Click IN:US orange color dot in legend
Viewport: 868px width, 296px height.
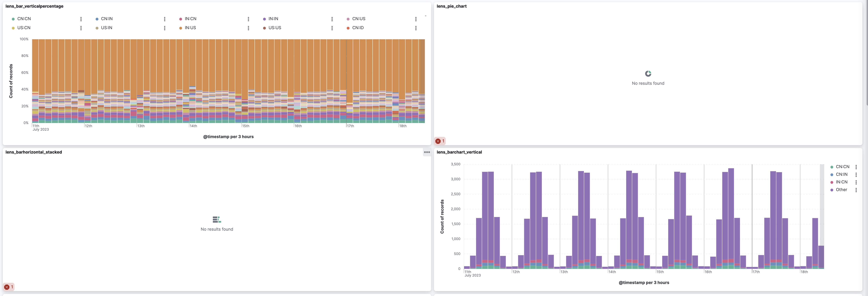point(181,28)
